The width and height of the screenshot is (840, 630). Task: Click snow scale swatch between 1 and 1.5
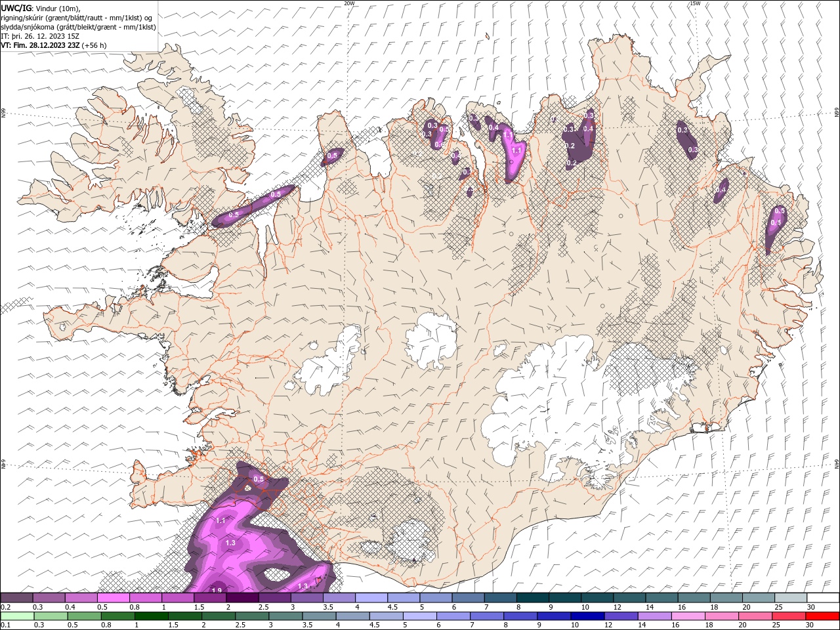(x=178, y=598)
